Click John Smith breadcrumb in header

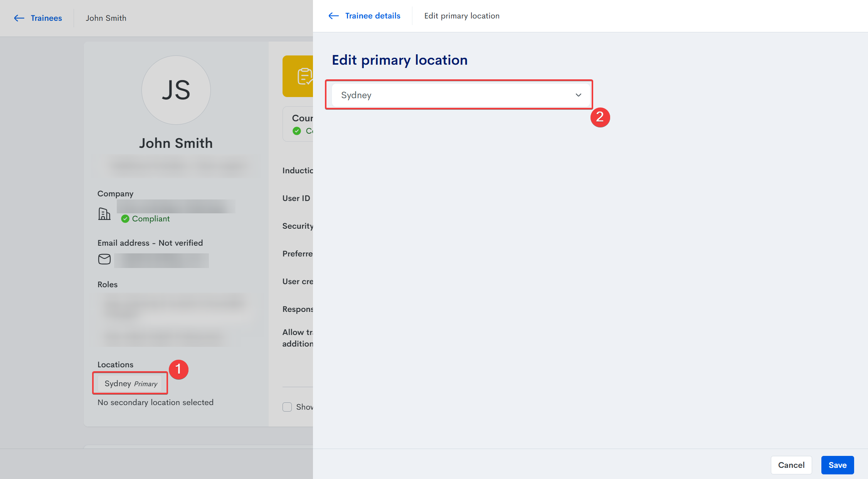pyautogui.click(x=106, y=18)
